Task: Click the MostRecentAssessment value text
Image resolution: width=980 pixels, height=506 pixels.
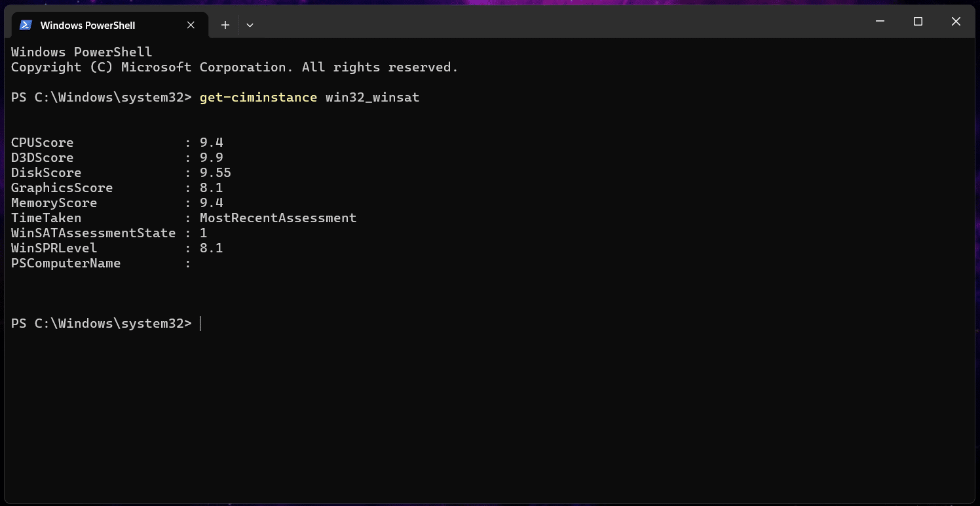Action: (278, 218)
